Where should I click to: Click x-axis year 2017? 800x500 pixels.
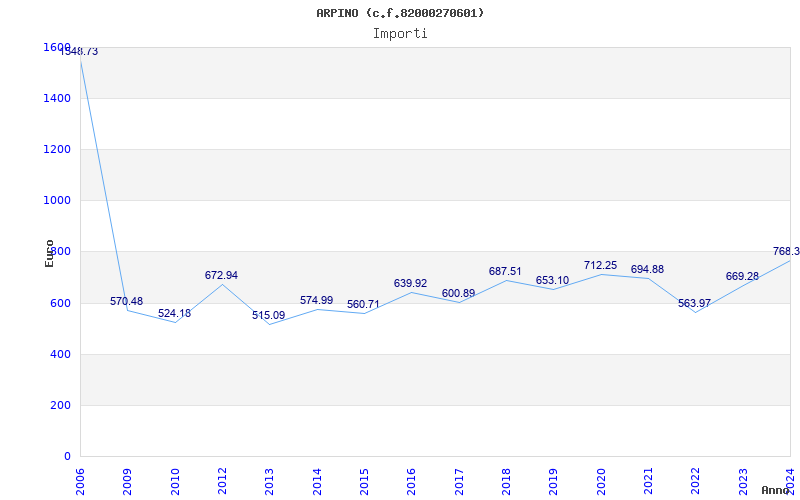pos(459,481)
